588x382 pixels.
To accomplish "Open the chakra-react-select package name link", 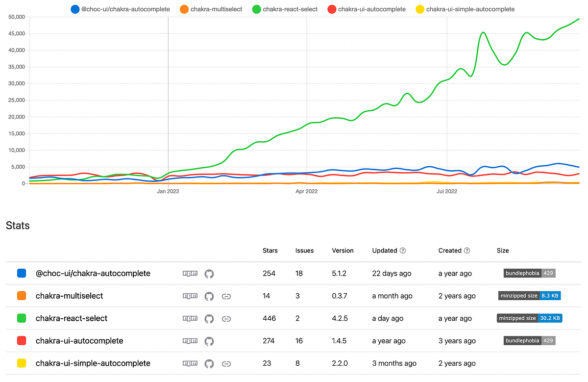I will (x=72, y=318).
